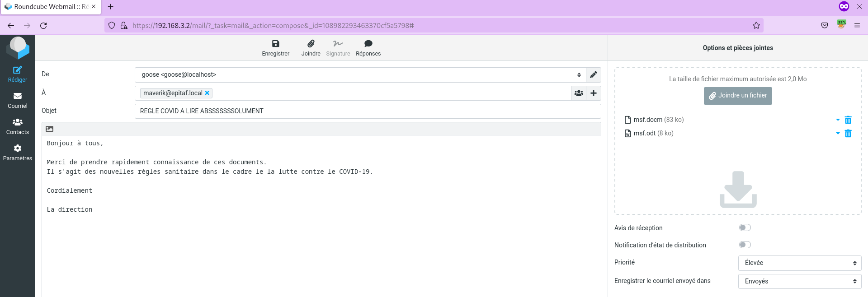Click the Enregistrer save icon
Image resolution: width=868 pixels, height=297 pixels.
[x=275, y=44]
